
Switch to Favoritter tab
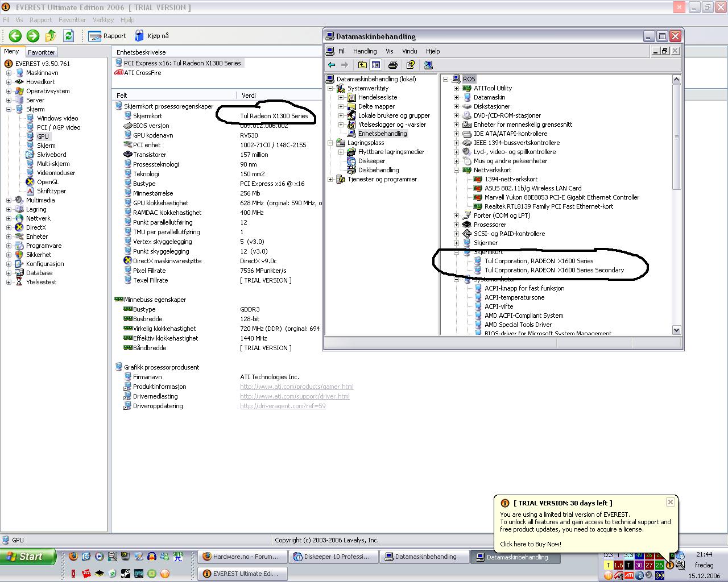42,52
